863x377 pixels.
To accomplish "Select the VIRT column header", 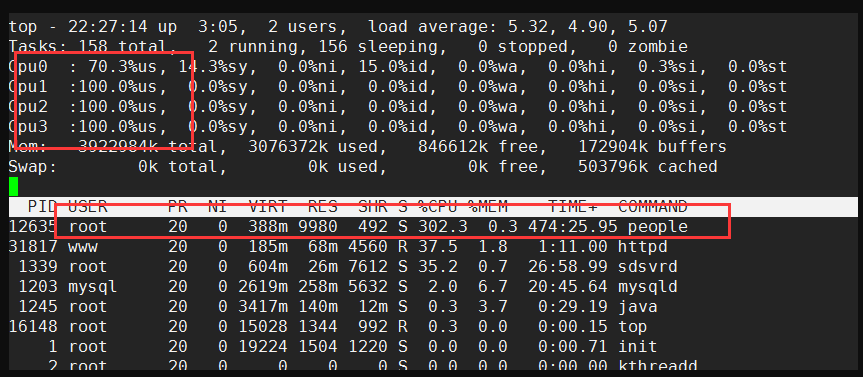I will pyautogui.click(x=268, y=207).
